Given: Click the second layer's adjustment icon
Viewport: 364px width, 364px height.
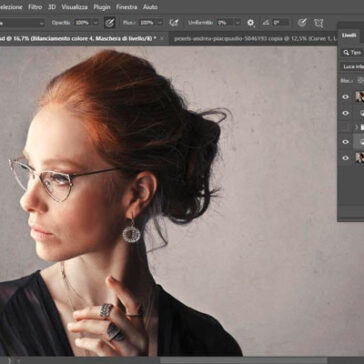Looking at the screenshot, I should pyautogui.click(x=362, y=113).
